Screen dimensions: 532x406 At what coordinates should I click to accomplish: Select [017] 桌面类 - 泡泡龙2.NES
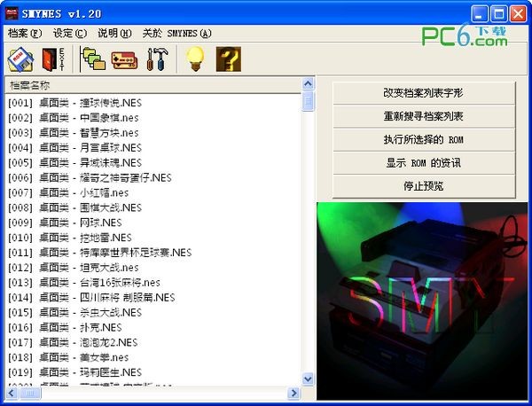[x=73, y=342]
